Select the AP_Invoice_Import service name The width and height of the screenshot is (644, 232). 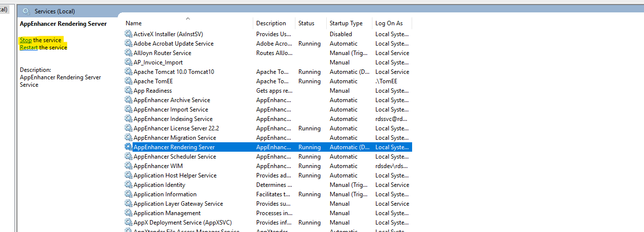pos(158,62)
